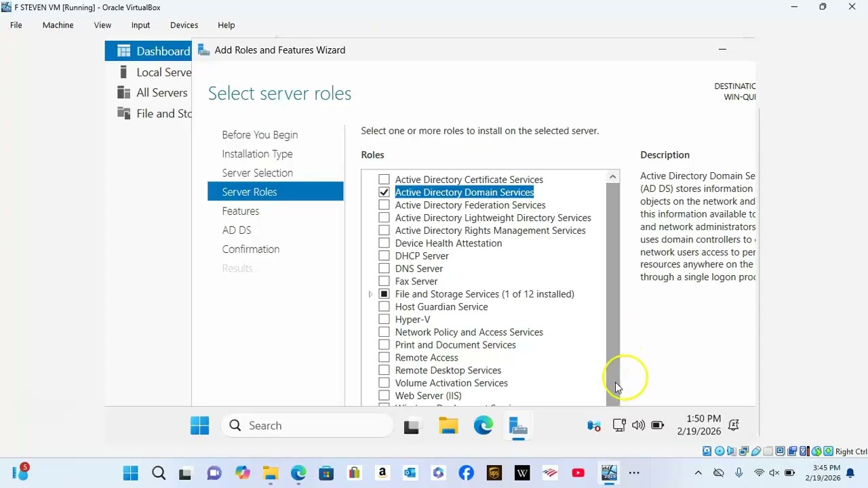868x488 pixels.
Task: Open the host Windows Start button
Action: click(130, 473)
